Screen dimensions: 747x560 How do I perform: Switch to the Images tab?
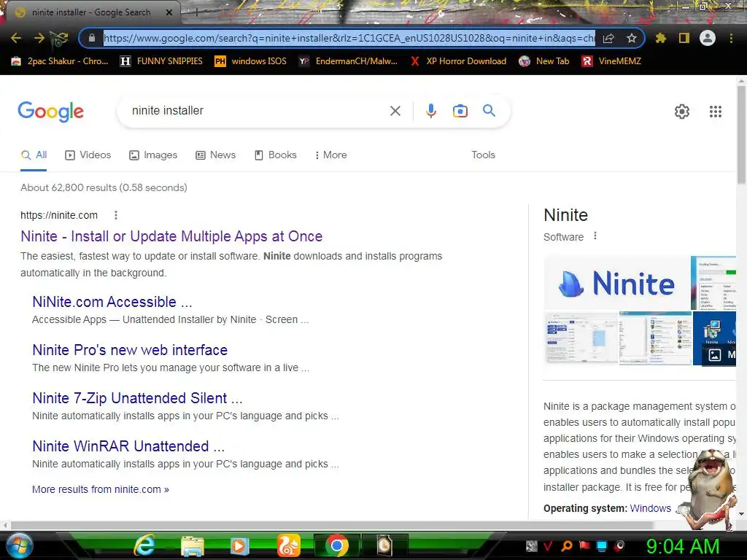tap(153, 155)
